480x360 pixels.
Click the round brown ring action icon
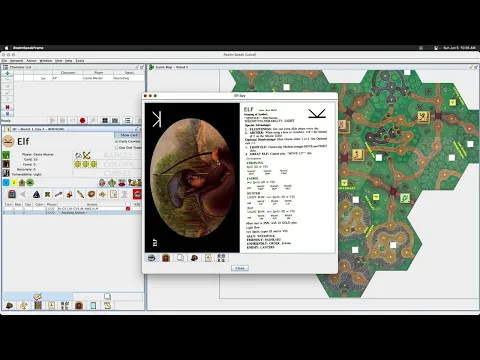pos(91,194)
